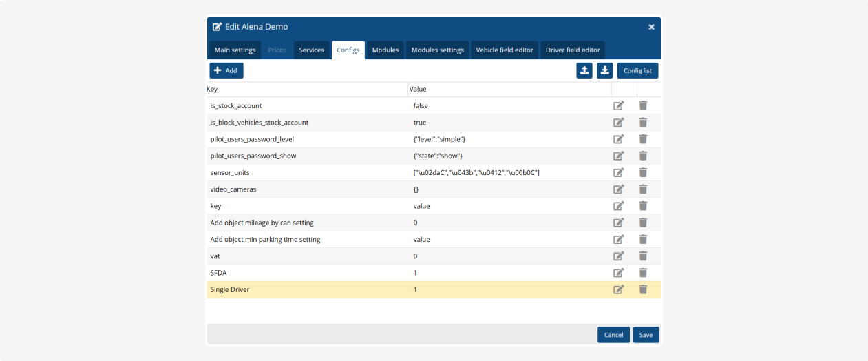The image size is (868, 361).
Task: Delete the SFDA config entry
Action: pyautogui.click(x=643, y=273)
